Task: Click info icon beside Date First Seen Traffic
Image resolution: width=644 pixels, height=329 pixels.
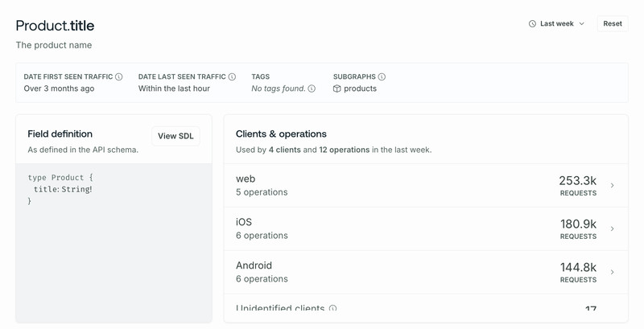Action: coord(118,76)
